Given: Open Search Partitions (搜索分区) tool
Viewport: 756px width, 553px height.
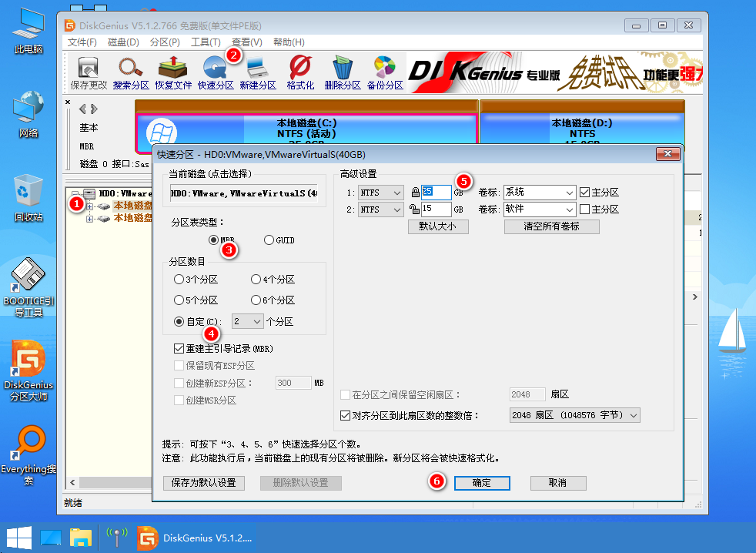Looking at the screenshot, I should [131, 72].
